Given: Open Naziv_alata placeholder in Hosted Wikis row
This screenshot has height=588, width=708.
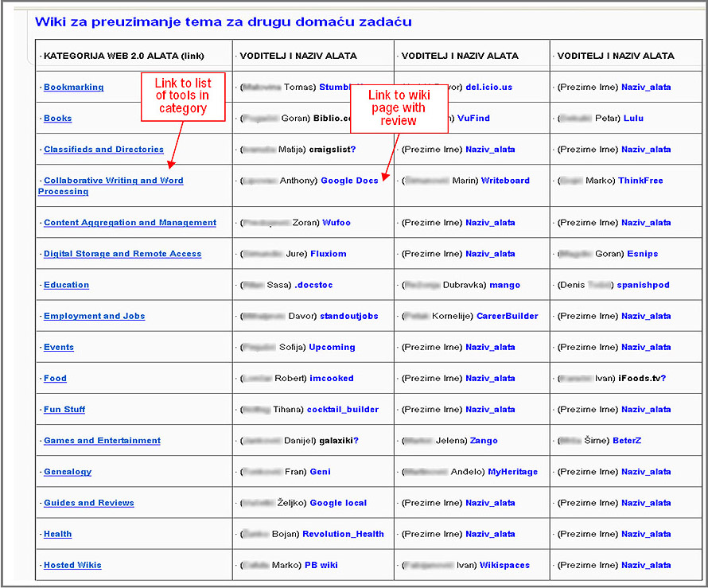Looking at the screenshot, I should 646,566.
